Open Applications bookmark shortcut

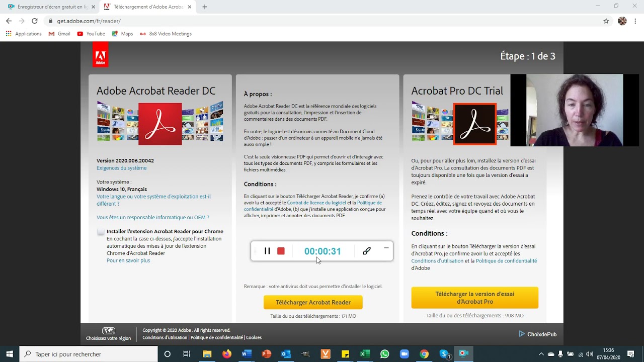[24, 34]
